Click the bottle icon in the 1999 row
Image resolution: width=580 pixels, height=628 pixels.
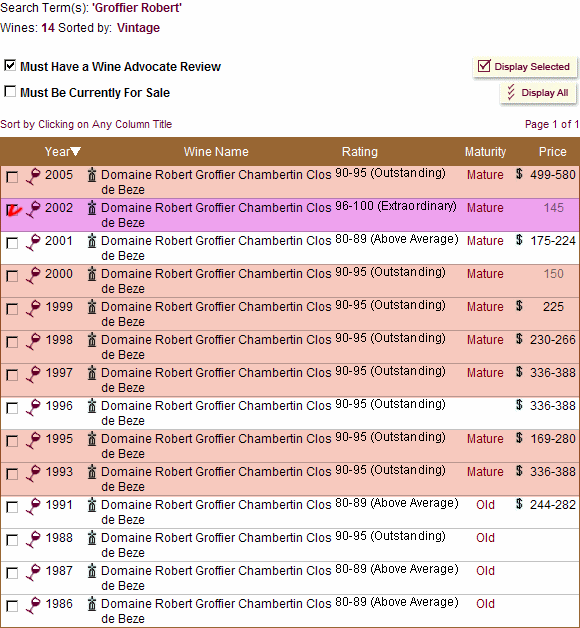tap(92, 306)
